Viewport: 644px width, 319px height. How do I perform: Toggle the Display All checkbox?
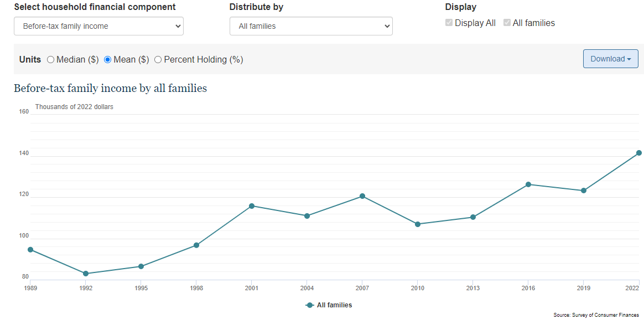pos(449,23)
